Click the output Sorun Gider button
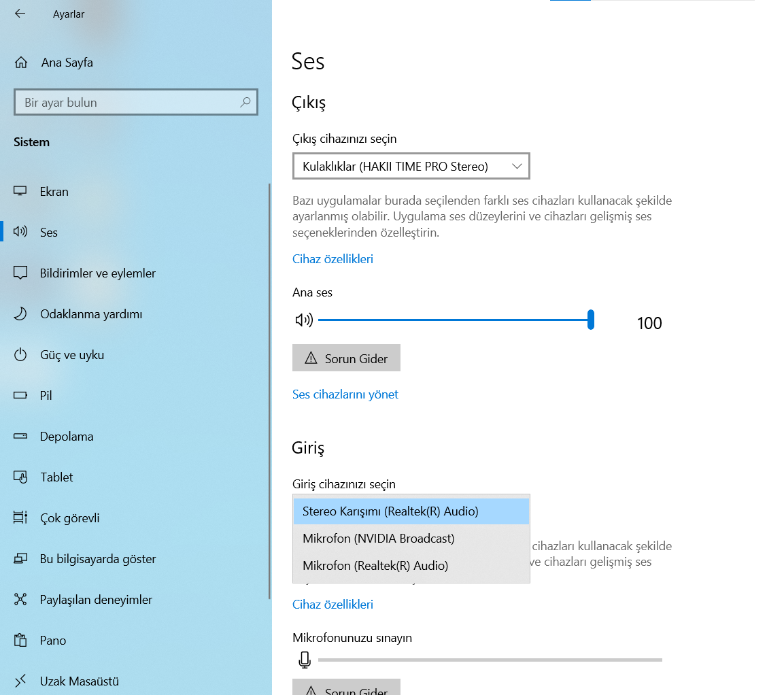The height and width of the screenshot is (695, 784). pyautogui.click(x=346, y=358)
